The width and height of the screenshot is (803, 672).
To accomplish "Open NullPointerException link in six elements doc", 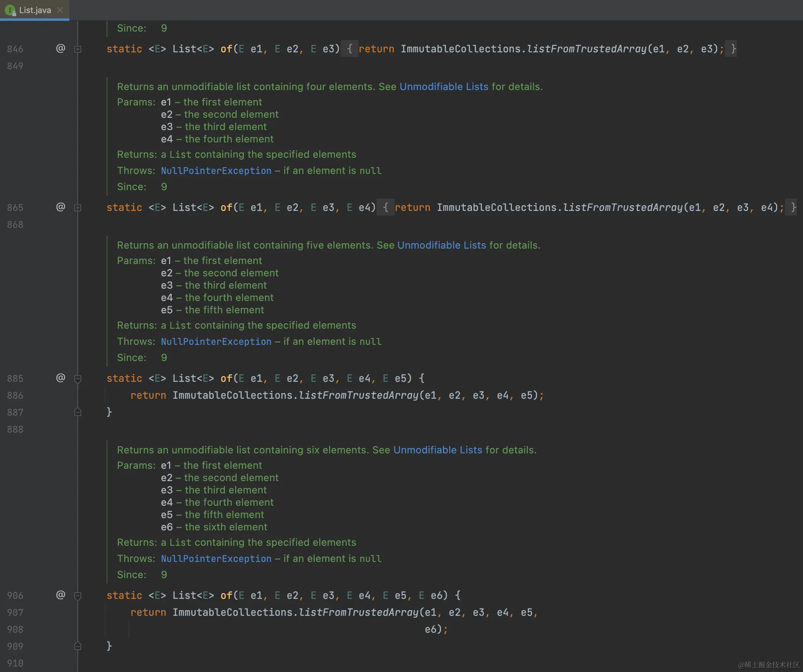I will pyautogui.click(x=216, y=558).
